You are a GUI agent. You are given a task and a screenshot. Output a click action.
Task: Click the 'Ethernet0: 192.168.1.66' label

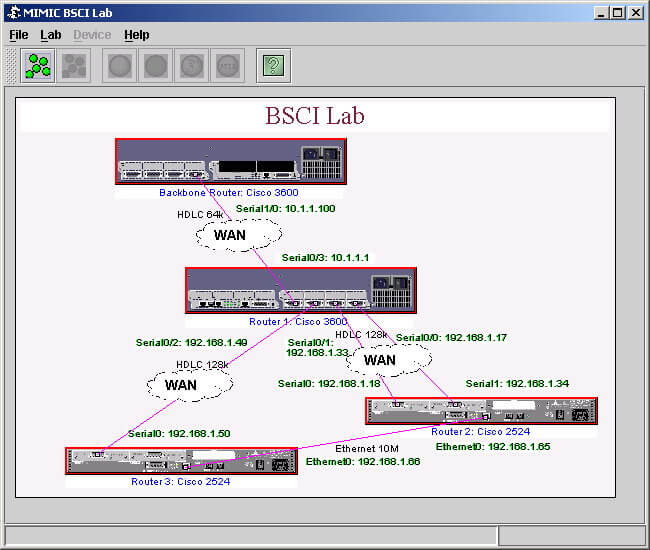coord(363,461)
